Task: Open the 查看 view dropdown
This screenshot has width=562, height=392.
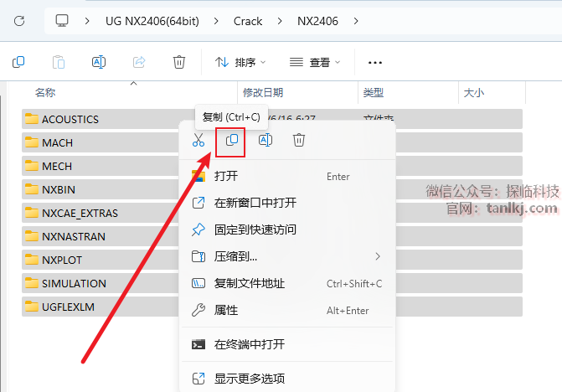Action: tap(315, 62)
